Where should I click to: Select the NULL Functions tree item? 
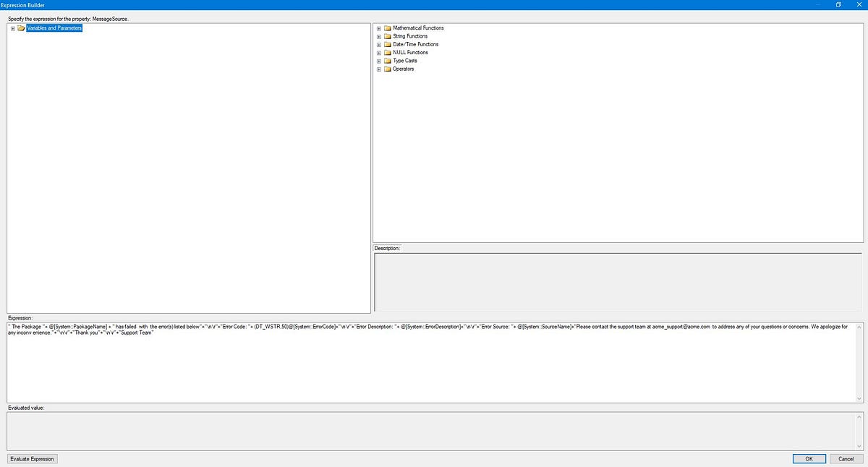pos(409,52)
